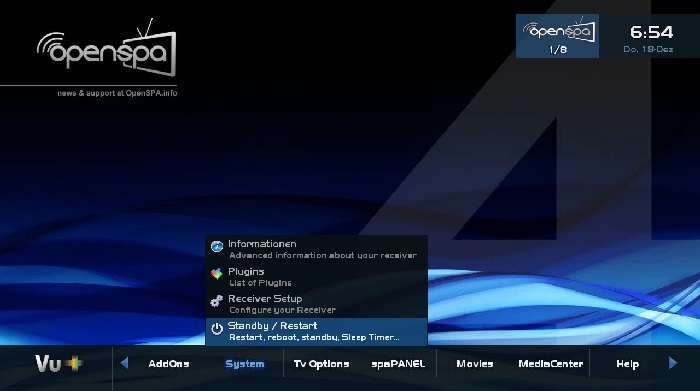
Task: Click the Receiver Setup gears icon
Action: 217,301
